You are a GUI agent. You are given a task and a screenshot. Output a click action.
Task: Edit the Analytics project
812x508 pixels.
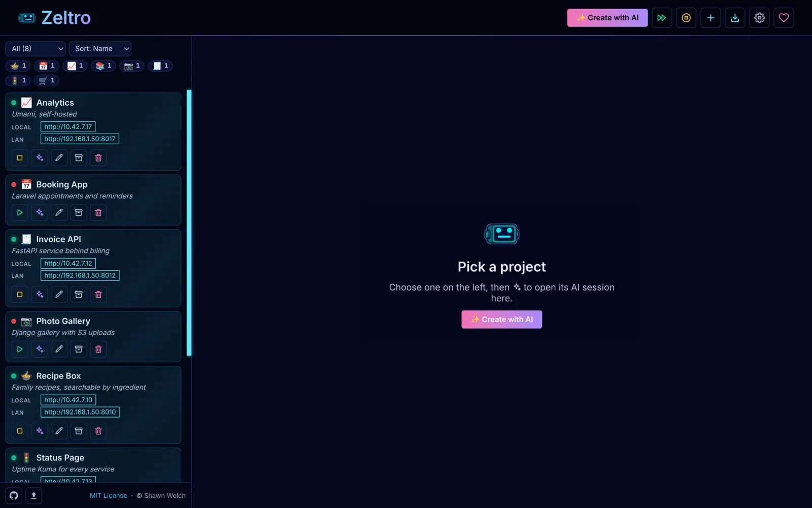pyautogui.click(x=59, y=158)
